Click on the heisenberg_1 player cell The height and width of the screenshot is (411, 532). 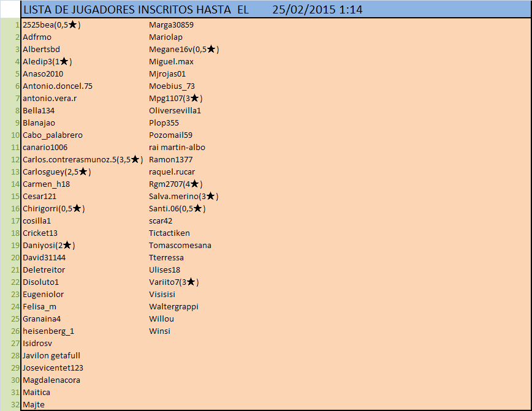48,331
